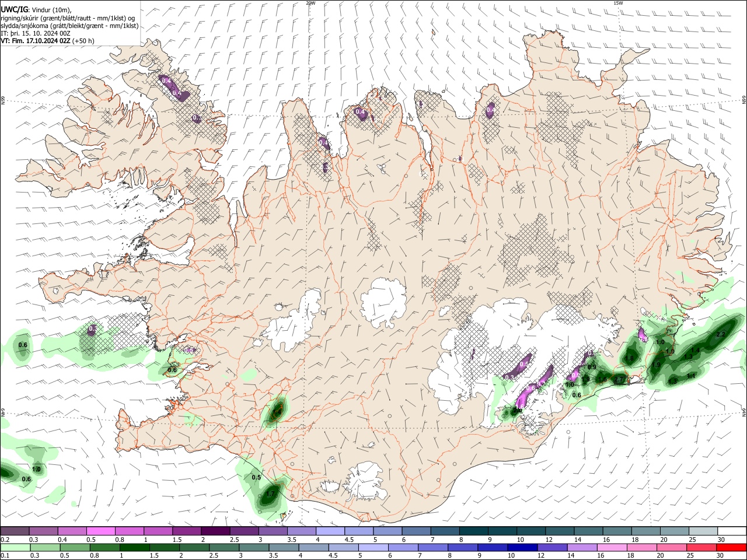Click the UWC/IG title text
The width and height of the screenshot is (747, 560).
tap(13, 9)
